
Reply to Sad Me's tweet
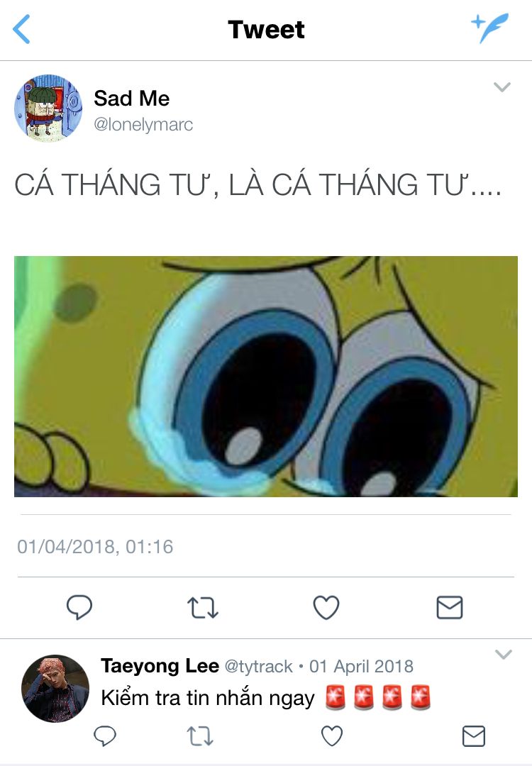tap(79, 607)
